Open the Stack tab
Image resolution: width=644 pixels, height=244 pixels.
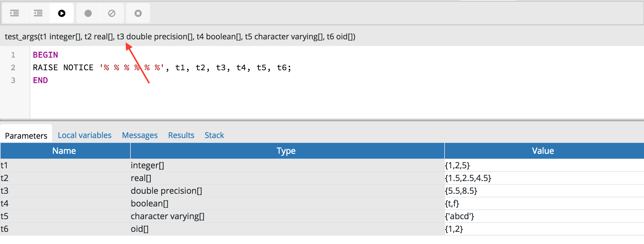point(214,135)
